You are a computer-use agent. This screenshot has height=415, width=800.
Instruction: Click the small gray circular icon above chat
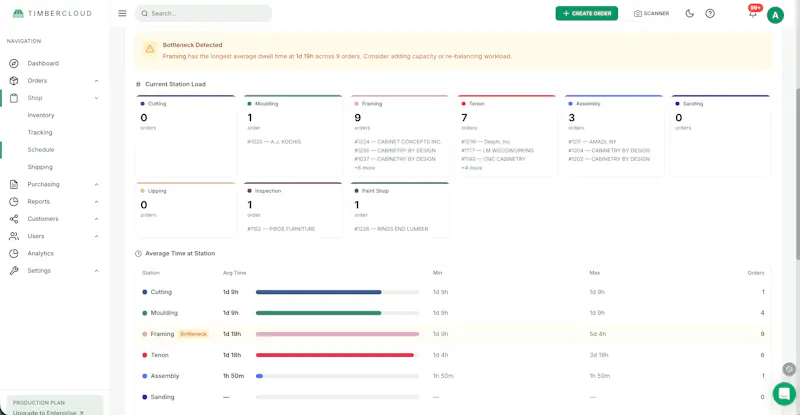coord(789,369)
